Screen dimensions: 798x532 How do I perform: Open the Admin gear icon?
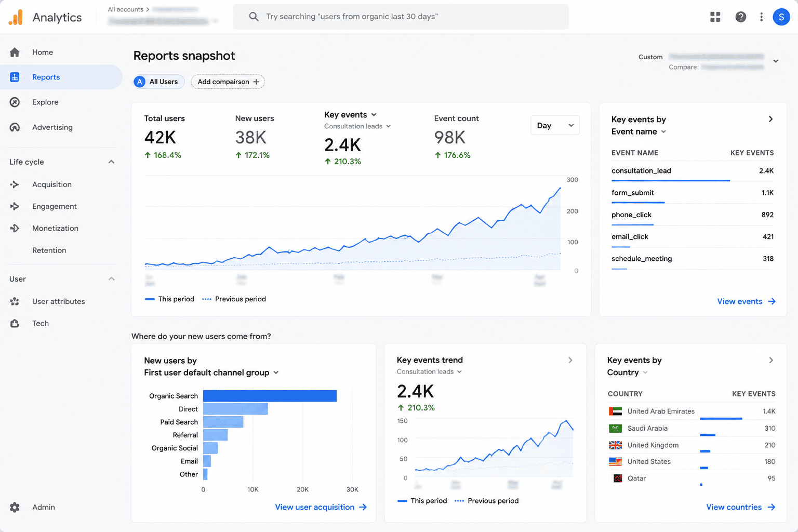(x=15, y=507)
